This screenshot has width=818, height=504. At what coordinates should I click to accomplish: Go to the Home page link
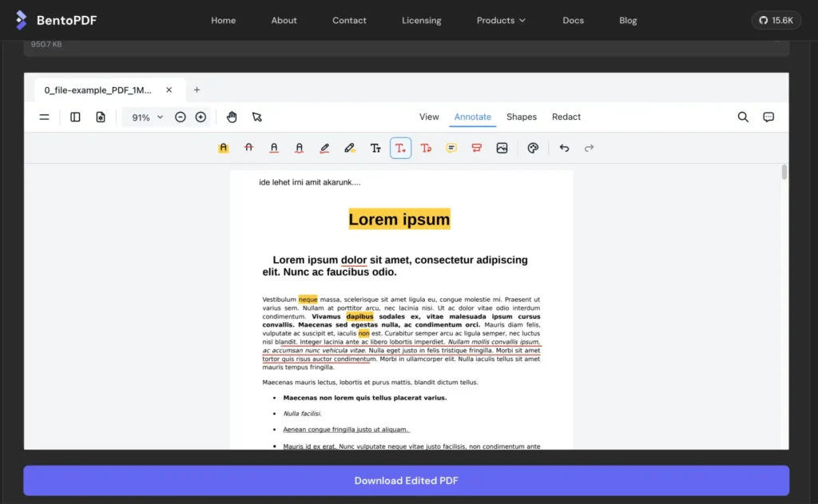[224, 20]
